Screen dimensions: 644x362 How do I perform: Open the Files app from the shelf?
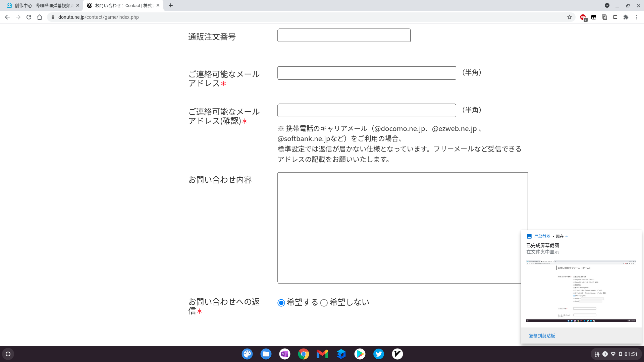pyautogui.click(x=266, y=354)
